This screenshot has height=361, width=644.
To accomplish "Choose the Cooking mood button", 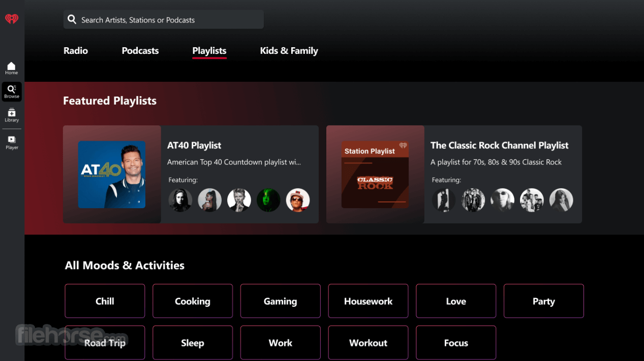I will (x=193, y=301).
